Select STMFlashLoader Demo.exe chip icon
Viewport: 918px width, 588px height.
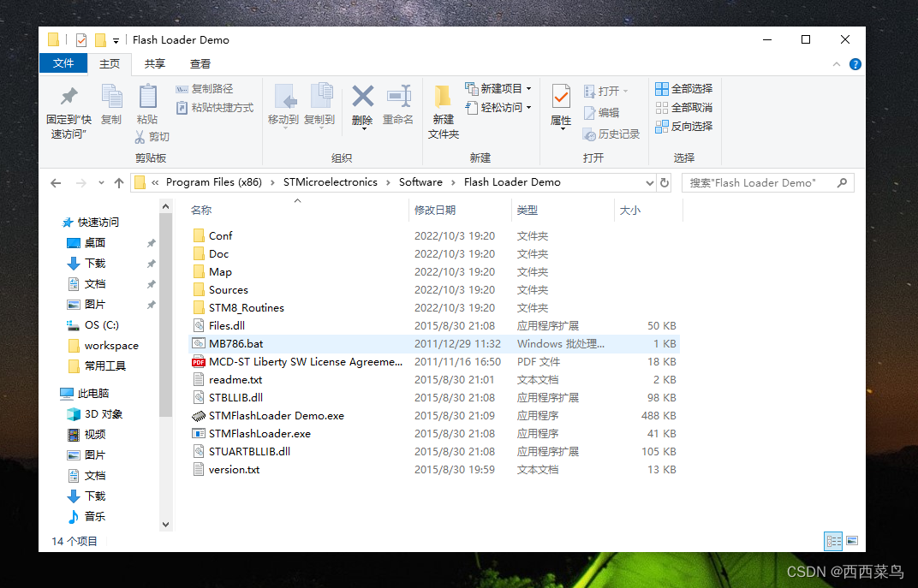pos(199,416)
